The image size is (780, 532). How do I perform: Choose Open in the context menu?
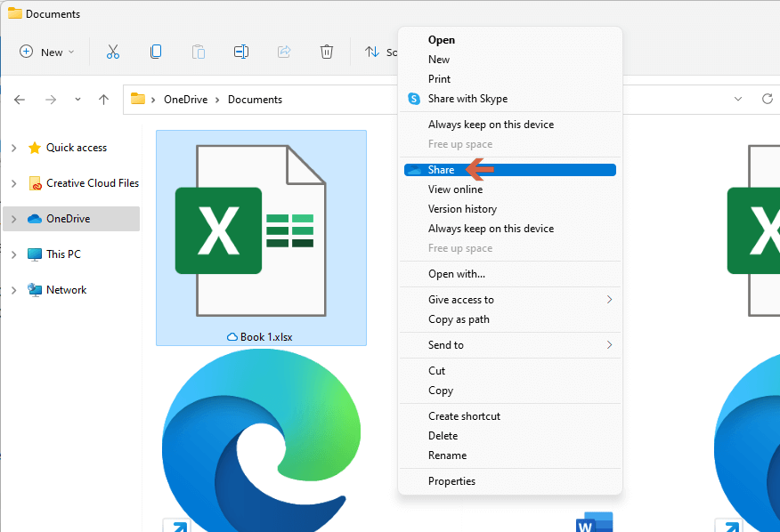(x=510, y=40)
